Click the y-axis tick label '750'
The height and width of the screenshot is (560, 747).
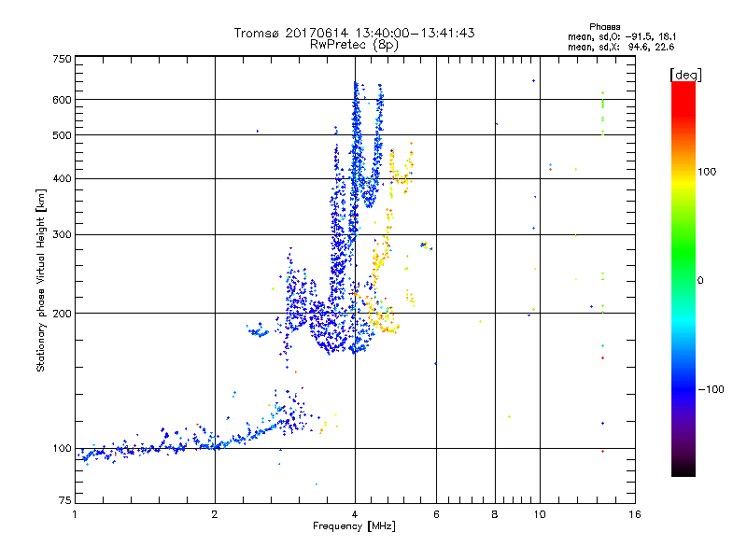click(62, 59)
